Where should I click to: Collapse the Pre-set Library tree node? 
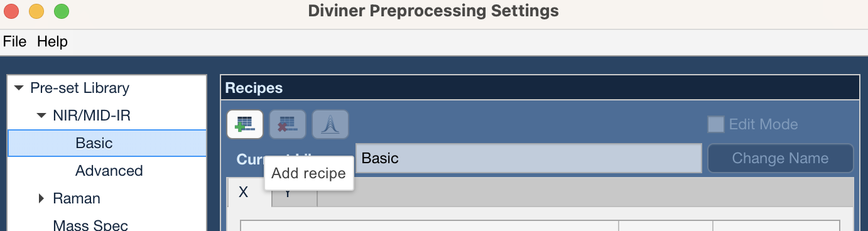pyautogui.click(x=18, y=88)
